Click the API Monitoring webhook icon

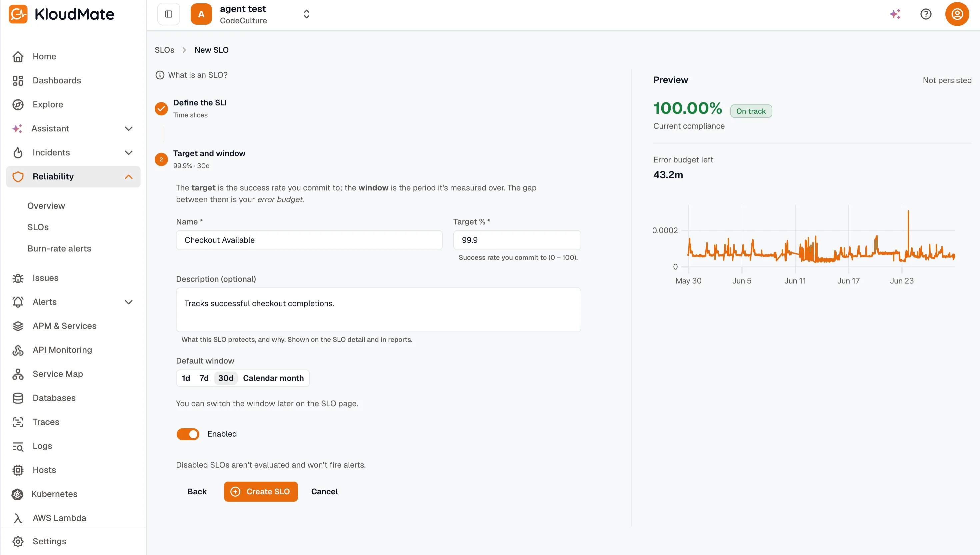18,350
